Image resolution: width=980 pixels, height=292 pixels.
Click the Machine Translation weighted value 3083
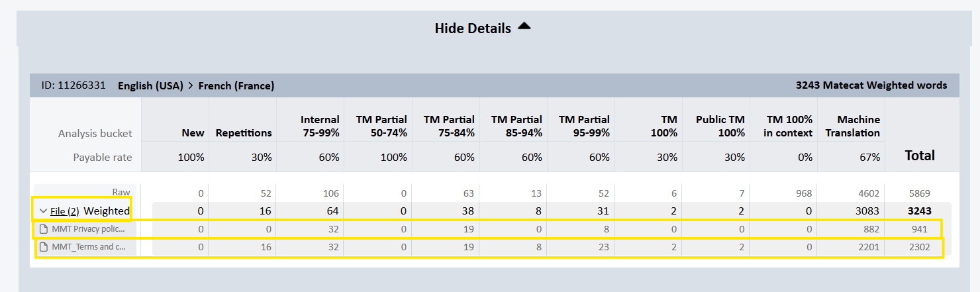pos(867,211)
